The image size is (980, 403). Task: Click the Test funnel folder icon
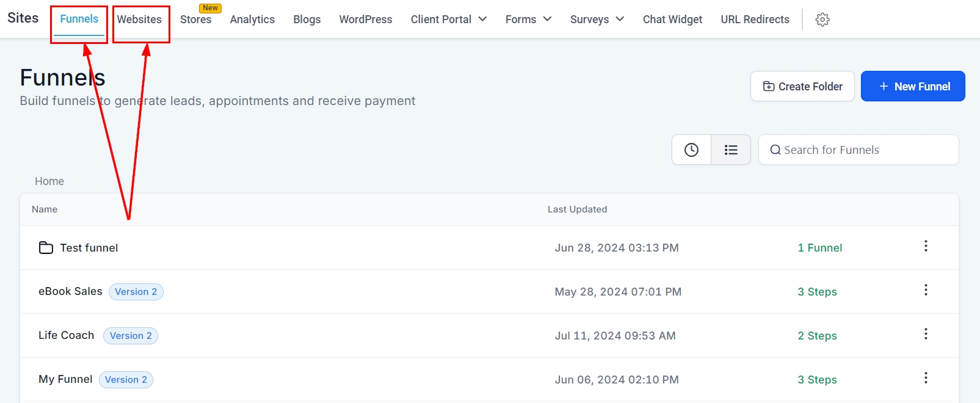[46, 248]
